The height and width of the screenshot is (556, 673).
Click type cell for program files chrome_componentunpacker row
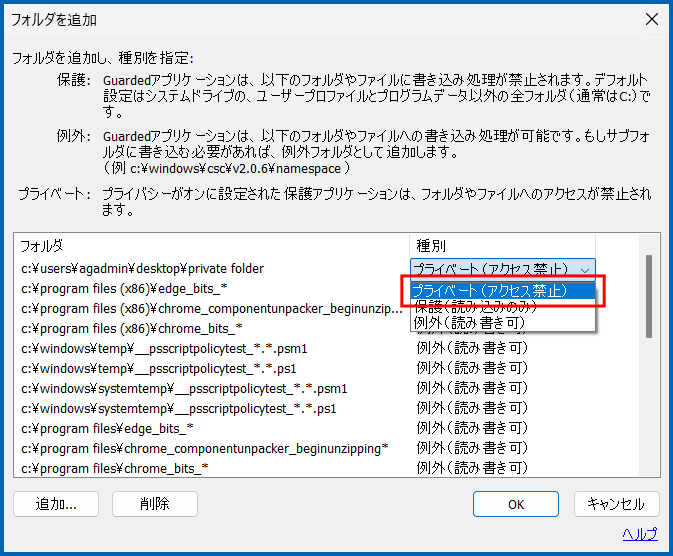tap(471, 448)
